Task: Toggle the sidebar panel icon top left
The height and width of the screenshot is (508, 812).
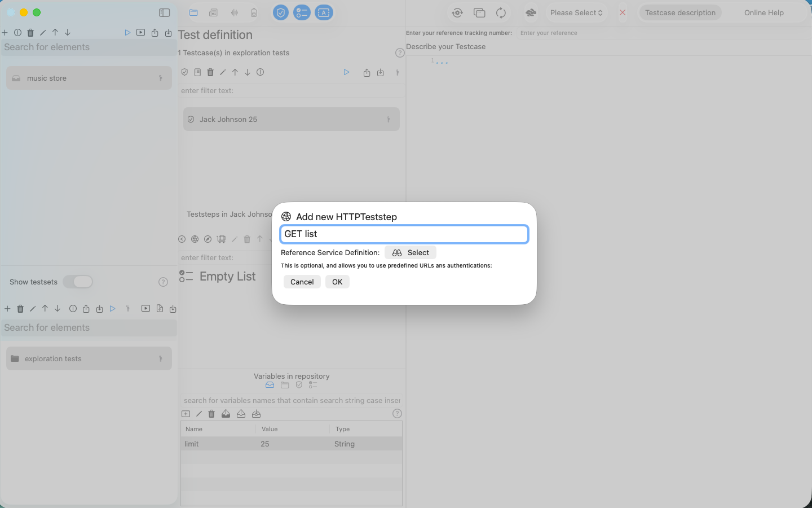Action: pyautogui.click(x=164, y=12)
